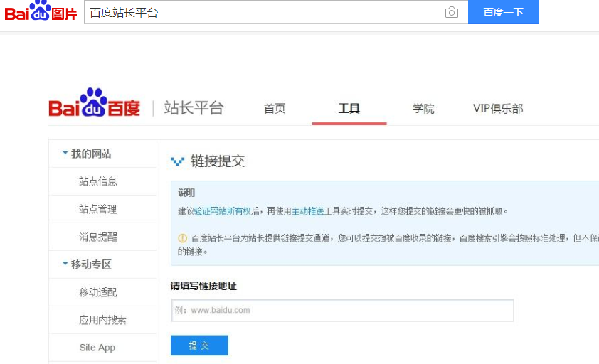Select the 工具 tab

click(349, 109)
